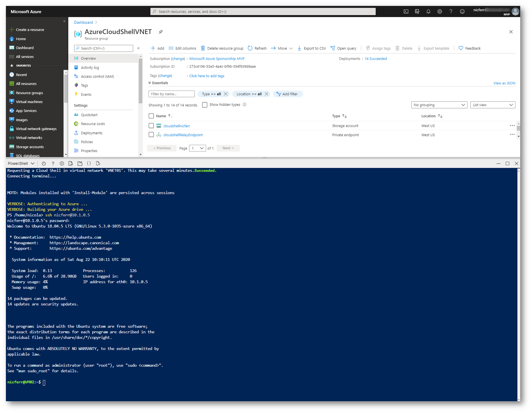
Task: Restart Cloud Shell power icon
Action: pos(44,163)
